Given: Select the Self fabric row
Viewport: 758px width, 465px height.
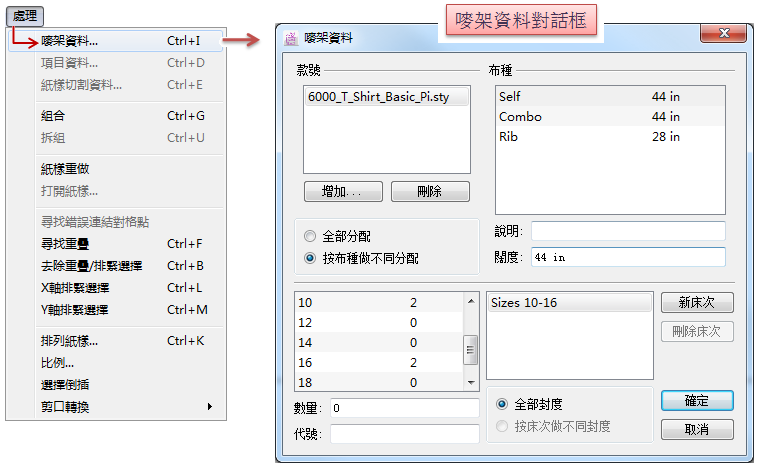Looking at the screenshot, I should (610, 97).
